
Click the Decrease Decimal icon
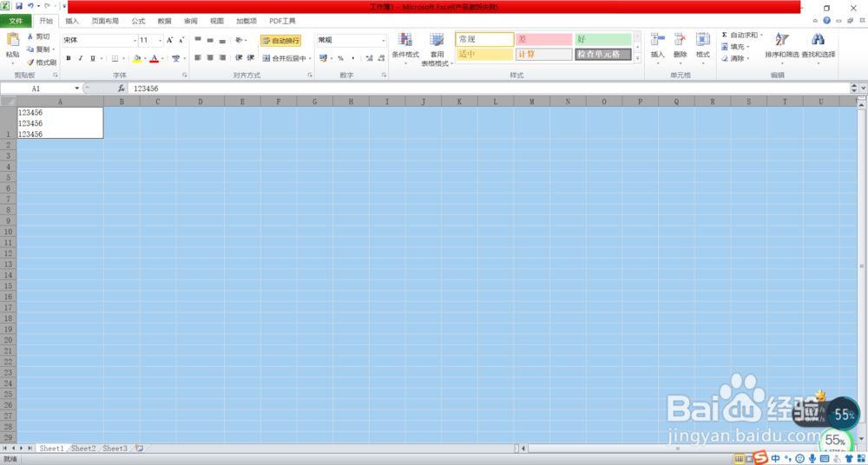pyautogui.click(x=381, y=58)
